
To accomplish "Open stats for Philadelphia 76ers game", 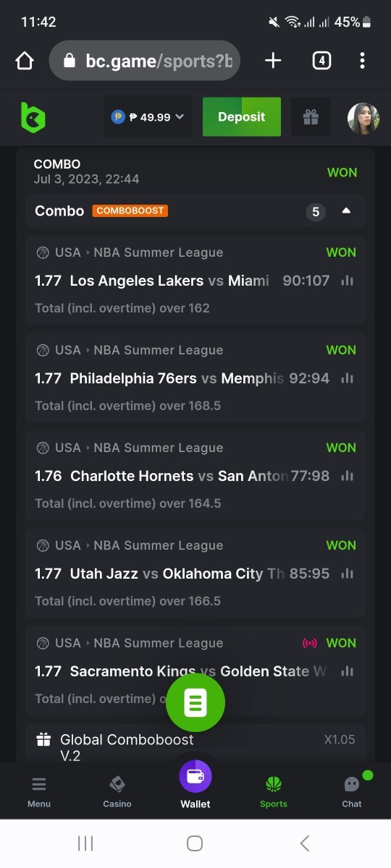I will pyautogui.click(x=348, y=378).
